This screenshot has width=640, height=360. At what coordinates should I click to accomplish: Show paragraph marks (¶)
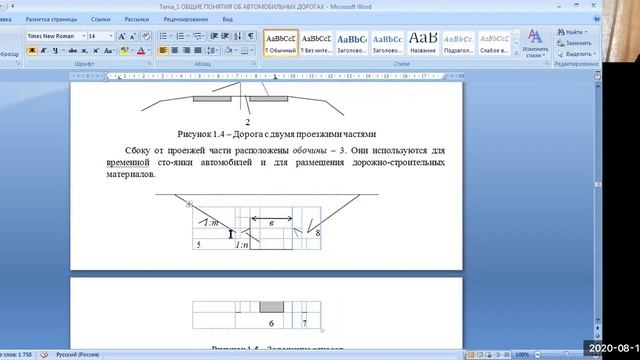tap(251, 36)
